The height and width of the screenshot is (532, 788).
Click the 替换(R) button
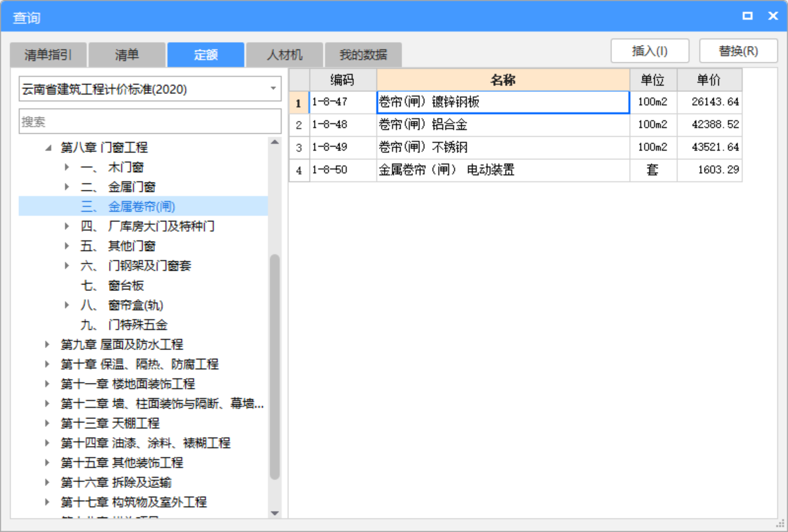coord(738,51)
